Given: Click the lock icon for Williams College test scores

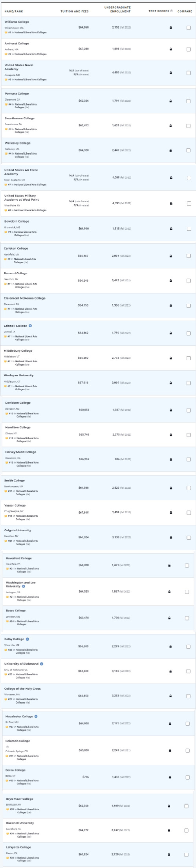Looking at the screenshot, I should (170, 28).
